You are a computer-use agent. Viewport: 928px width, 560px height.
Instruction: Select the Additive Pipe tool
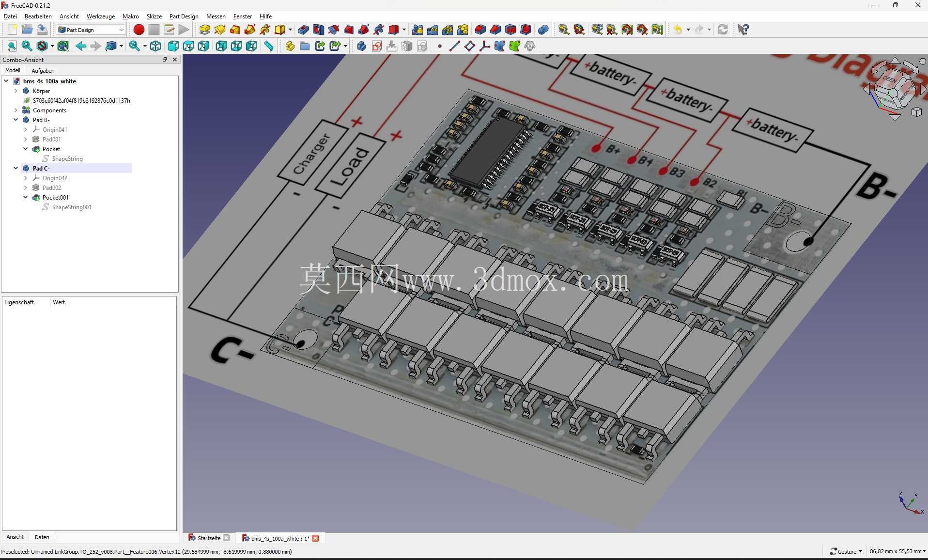[x=250, y=30]
